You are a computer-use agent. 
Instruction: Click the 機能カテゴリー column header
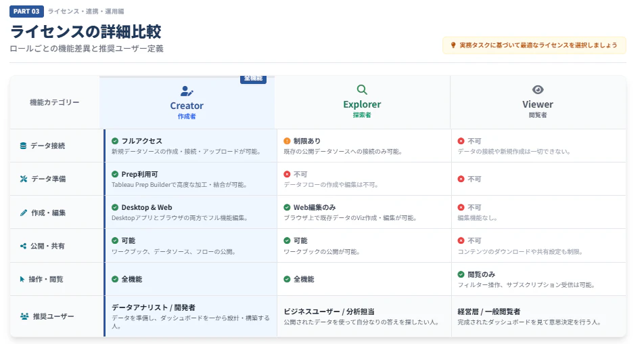click(x=55, y=102)
